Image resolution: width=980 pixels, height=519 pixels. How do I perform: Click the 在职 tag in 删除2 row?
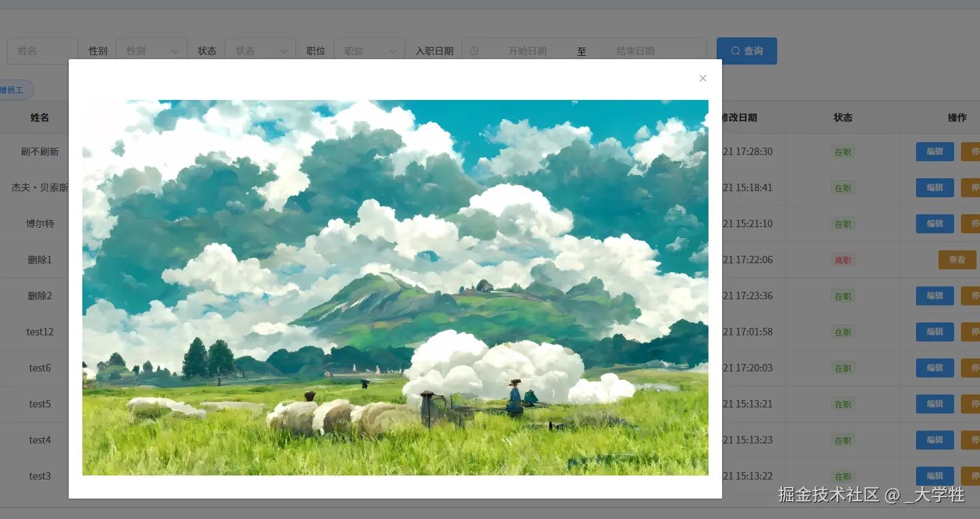pyautogui.click(x=843, y=297)
